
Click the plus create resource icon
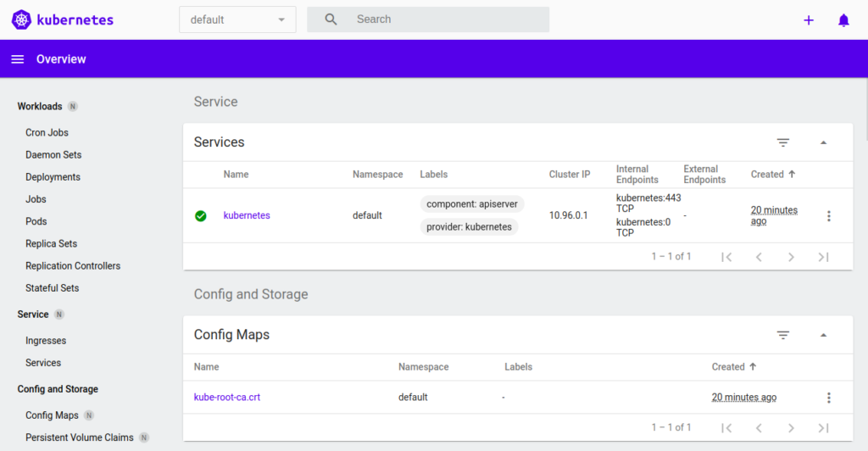pos(809,19)
